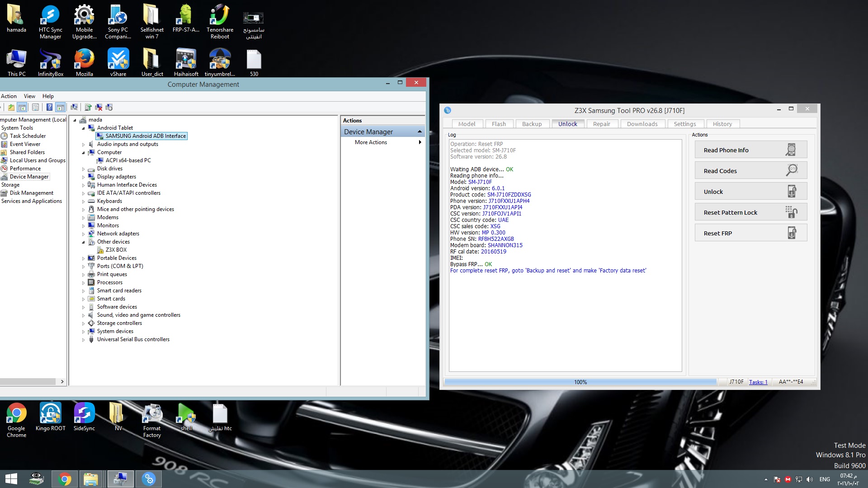The width and height of the screenshot is (868, 488).
Task: Click the Unlock action button
Action: click(750, 192)
